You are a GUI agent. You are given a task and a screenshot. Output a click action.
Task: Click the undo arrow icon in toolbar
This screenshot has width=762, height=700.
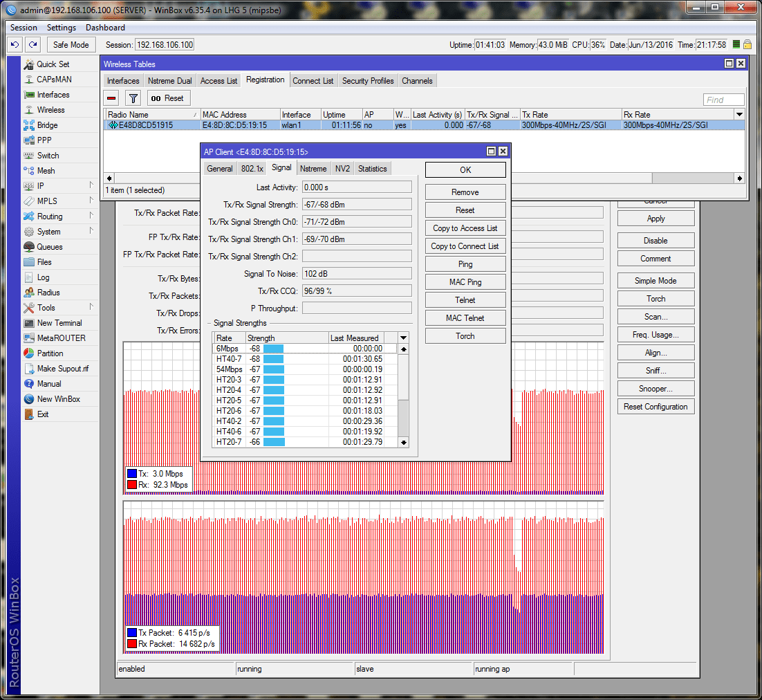coord(15,44)
